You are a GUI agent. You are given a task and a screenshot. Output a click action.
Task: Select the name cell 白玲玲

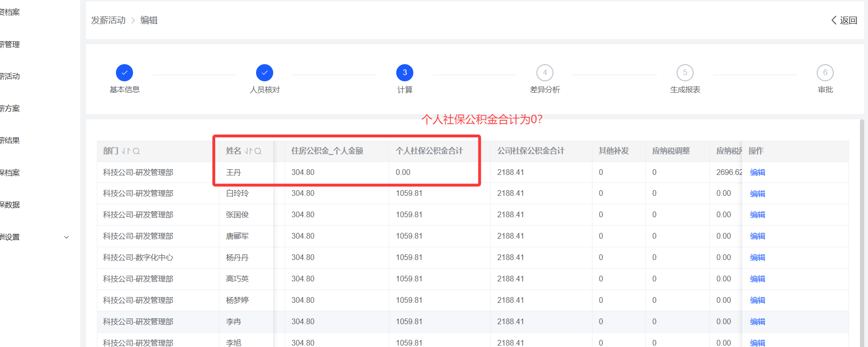tap(237, 193)
